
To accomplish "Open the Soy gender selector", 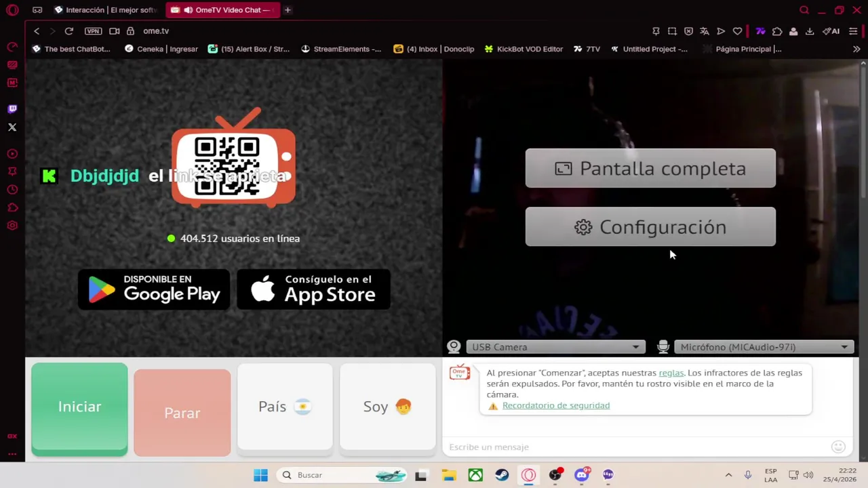I will pyautogui.click(x=387, y=407).
